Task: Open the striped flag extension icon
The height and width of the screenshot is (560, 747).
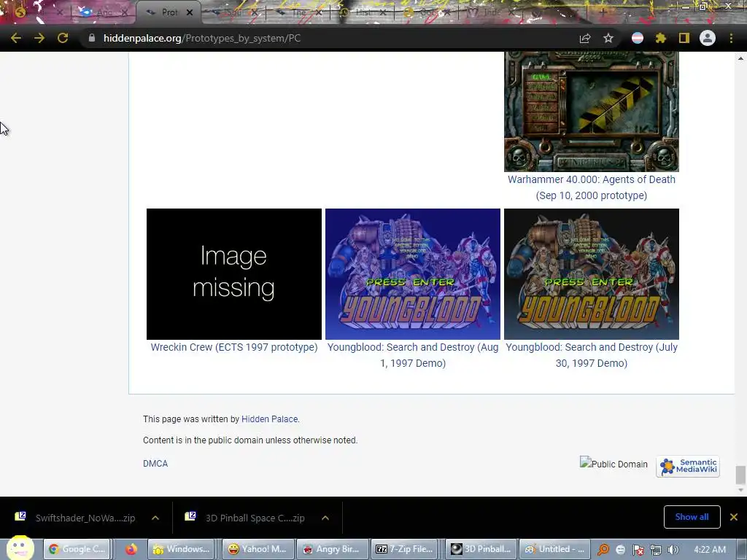Action: 638,38
